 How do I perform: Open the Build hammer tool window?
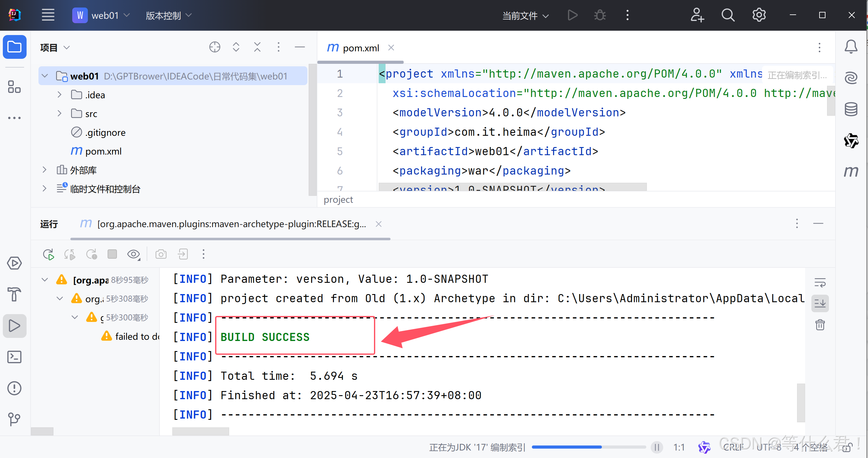pyautogui.click(x=14, y=294)
